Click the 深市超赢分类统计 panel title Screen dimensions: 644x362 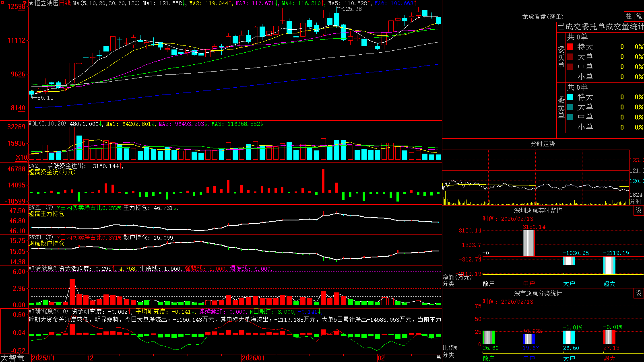(538, 293)
